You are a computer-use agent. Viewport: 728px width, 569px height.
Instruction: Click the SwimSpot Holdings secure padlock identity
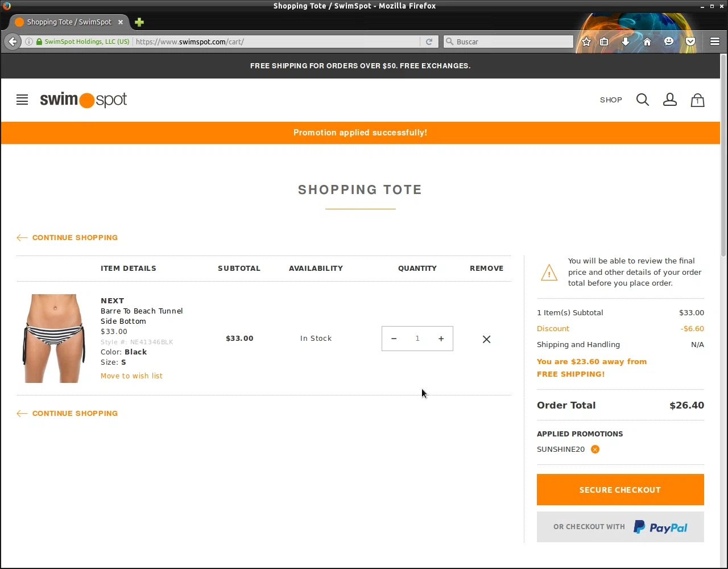(x=83, y=42)
